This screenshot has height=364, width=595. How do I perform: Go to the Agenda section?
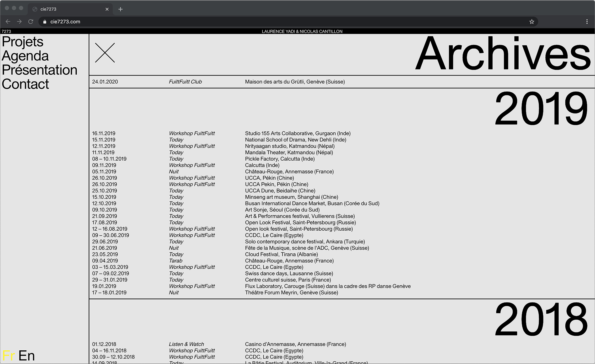coord(25,56)
